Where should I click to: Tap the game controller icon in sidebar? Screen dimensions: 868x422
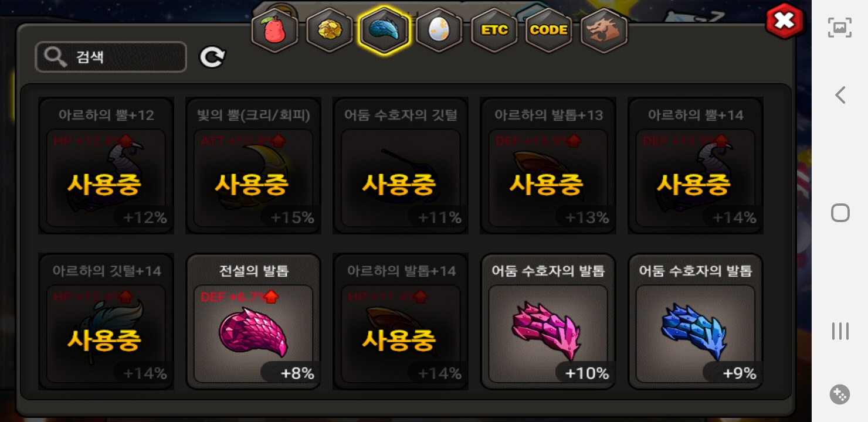[840, 394]
